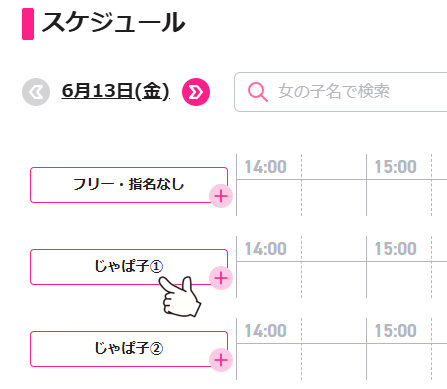Go to the next day with pink arrow
This screenshot has width=447, height=389.
coord(196,92)
